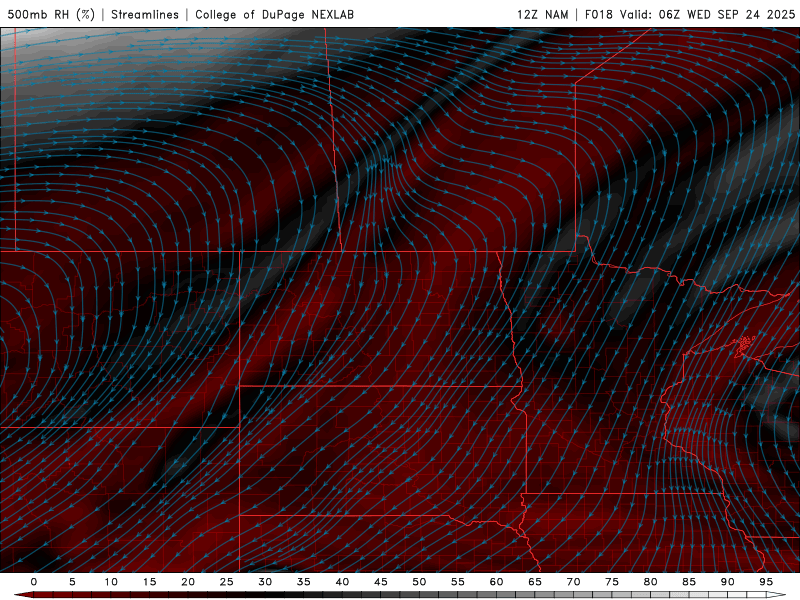Screen dimensions: 800x600
Task: Click "Valid: 06Z WED SEP 24 2025" text
Action: point(707,14)
